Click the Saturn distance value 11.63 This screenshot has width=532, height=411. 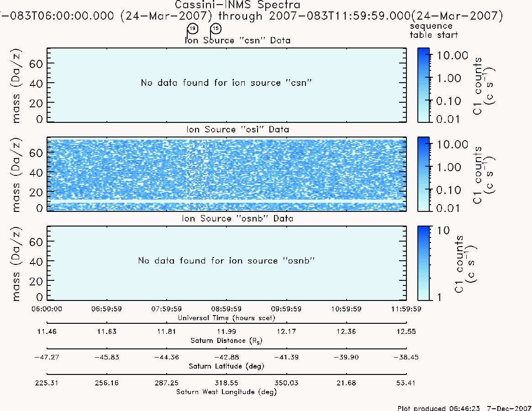tap(106, 332)
